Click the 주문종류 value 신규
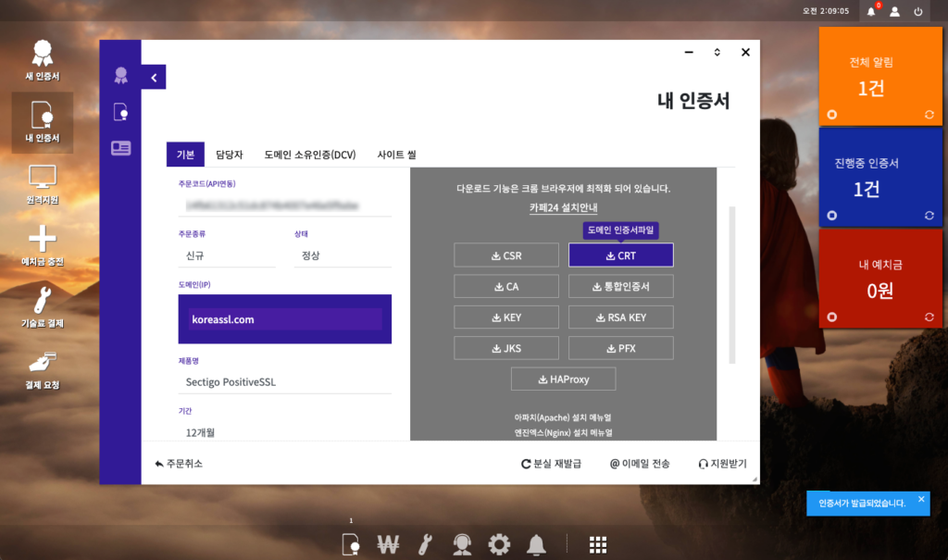The image size is (948, 560). click(x=227, y=255)
